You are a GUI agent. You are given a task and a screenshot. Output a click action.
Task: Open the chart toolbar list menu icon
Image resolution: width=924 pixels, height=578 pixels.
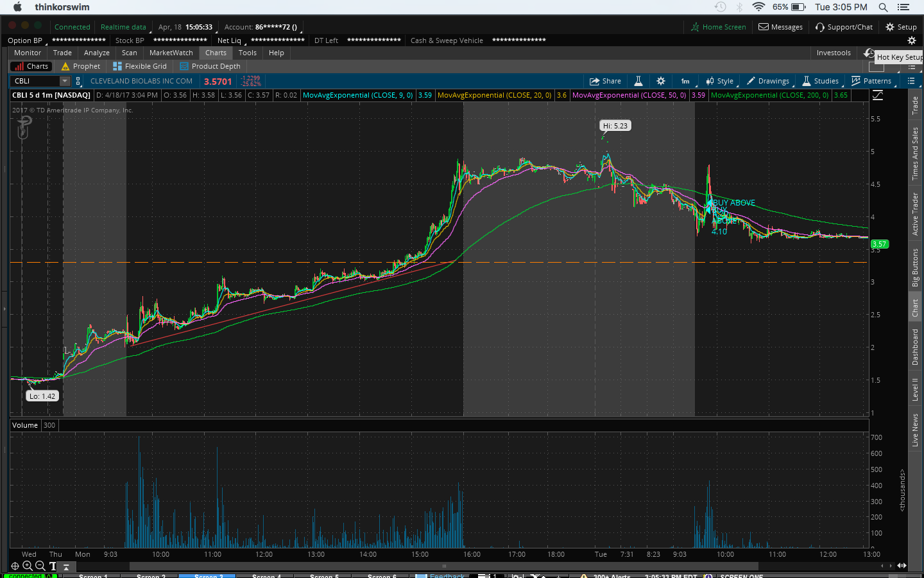[x=911, y=81]
